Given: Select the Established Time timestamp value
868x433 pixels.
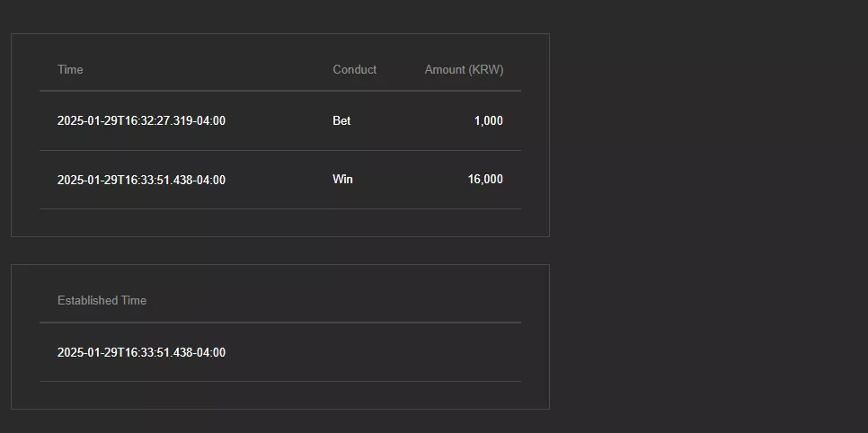Looking at the screenshot, I should tap(141, 353).
